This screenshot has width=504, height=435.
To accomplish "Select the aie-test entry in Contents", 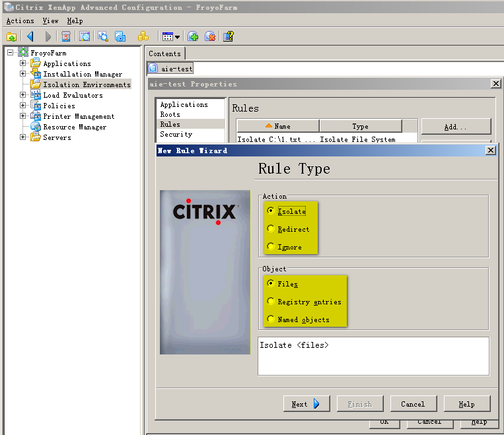I will tap(170, 68).
